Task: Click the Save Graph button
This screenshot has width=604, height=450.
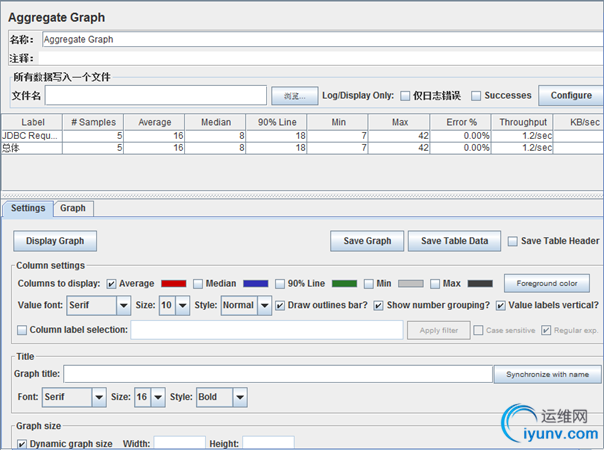Action: pyautogui.click(x=367, y=241)
